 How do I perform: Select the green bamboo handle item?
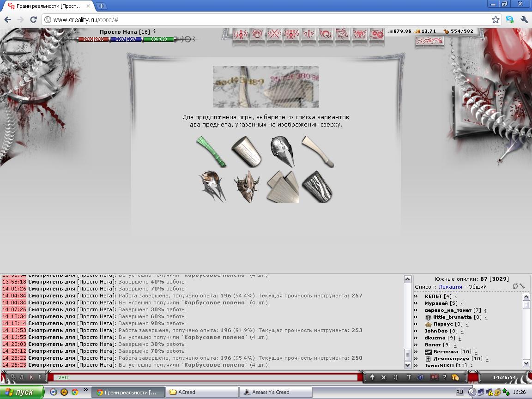(211, 151)
